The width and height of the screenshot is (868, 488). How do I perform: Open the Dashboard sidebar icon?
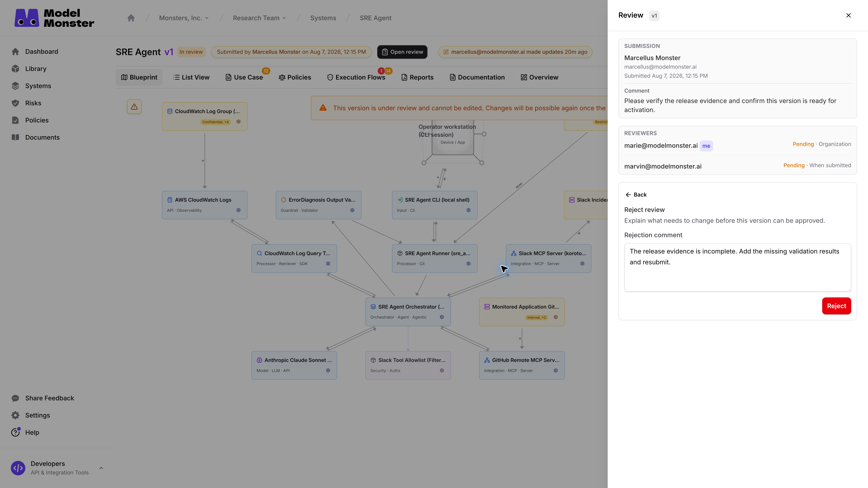tap(15, 52)
